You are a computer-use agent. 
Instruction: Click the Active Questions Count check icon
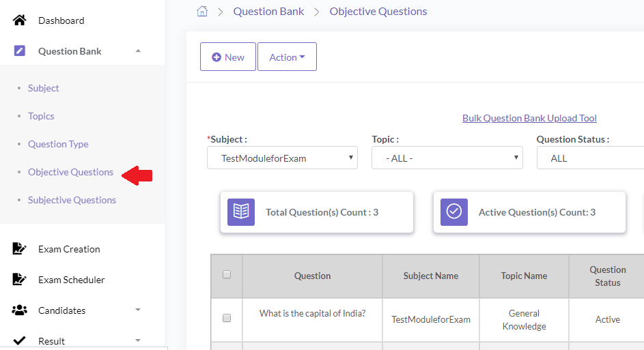[454, 212]
